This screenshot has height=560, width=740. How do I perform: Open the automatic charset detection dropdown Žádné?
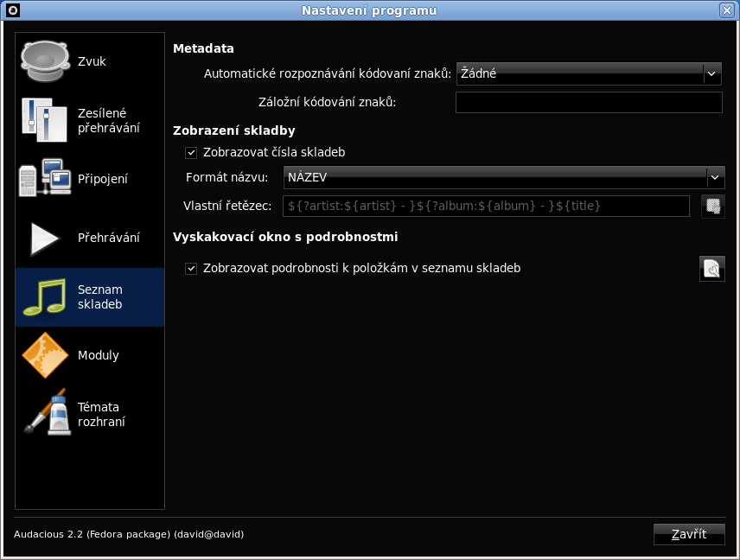(589, 73)
